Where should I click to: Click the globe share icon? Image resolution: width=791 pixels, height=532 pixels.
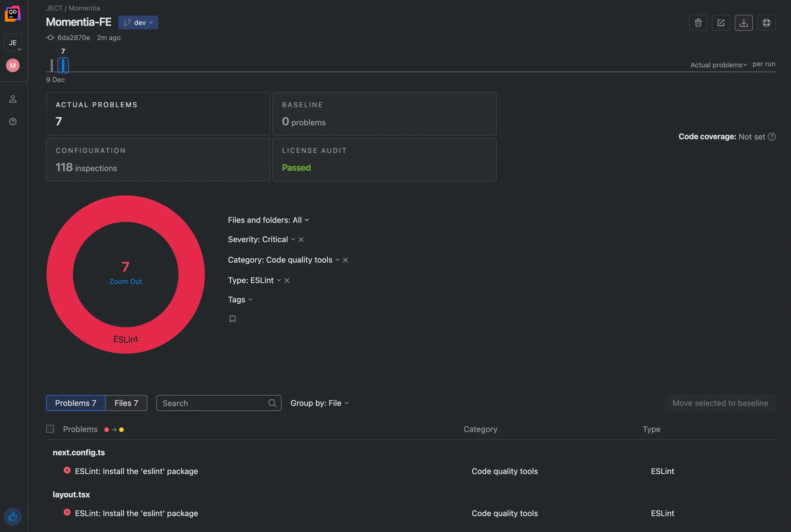coord(766,23)
